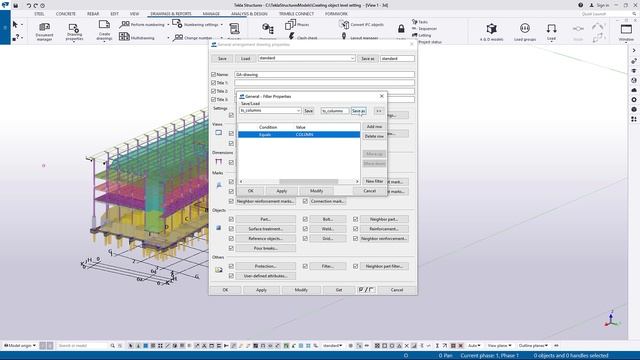Click Save as in Filter Properties
Viewport: 640px width, 360px height.
(358, 111)
